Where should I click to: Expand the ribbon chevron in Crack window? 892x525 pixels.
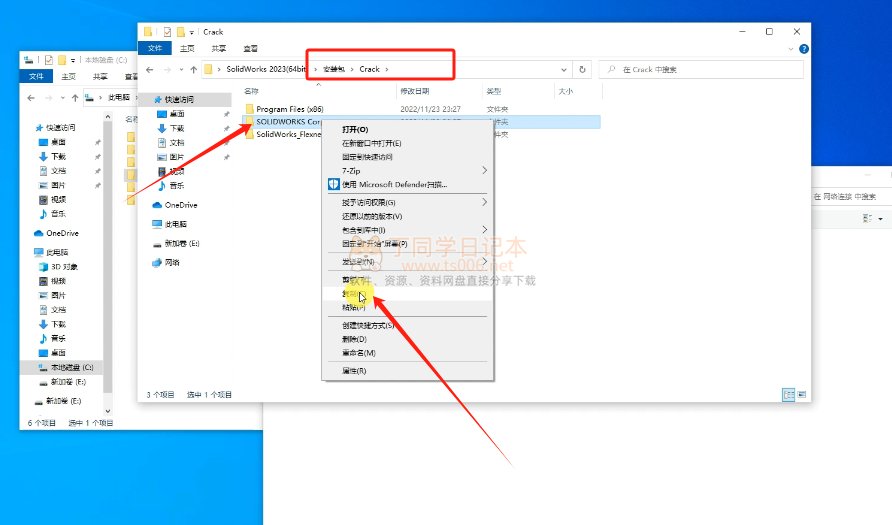pyautogui.click(x=791, y=49)
